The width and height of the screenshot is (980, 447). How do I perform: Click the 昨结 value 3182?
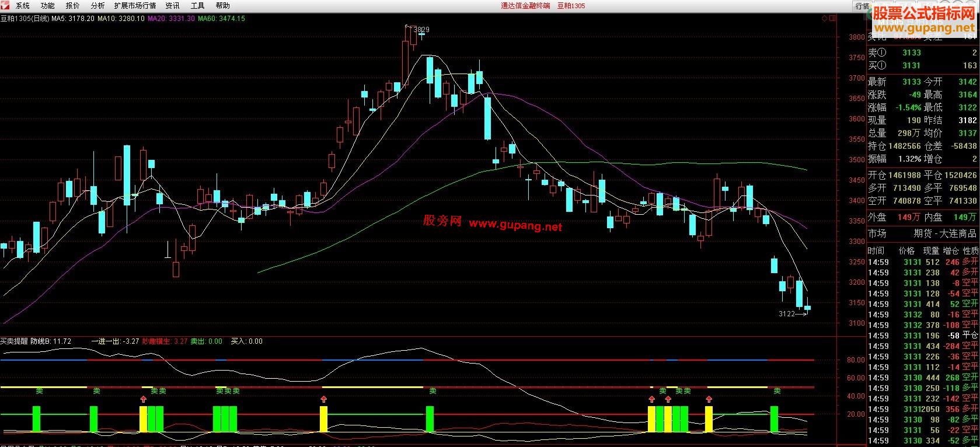click(967, 120)
